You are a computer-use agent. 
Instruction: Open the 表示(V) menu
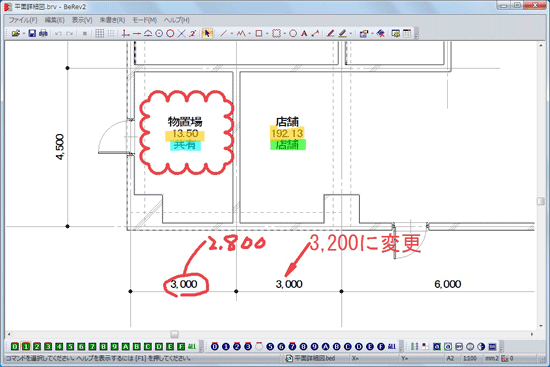coord(82,20)
